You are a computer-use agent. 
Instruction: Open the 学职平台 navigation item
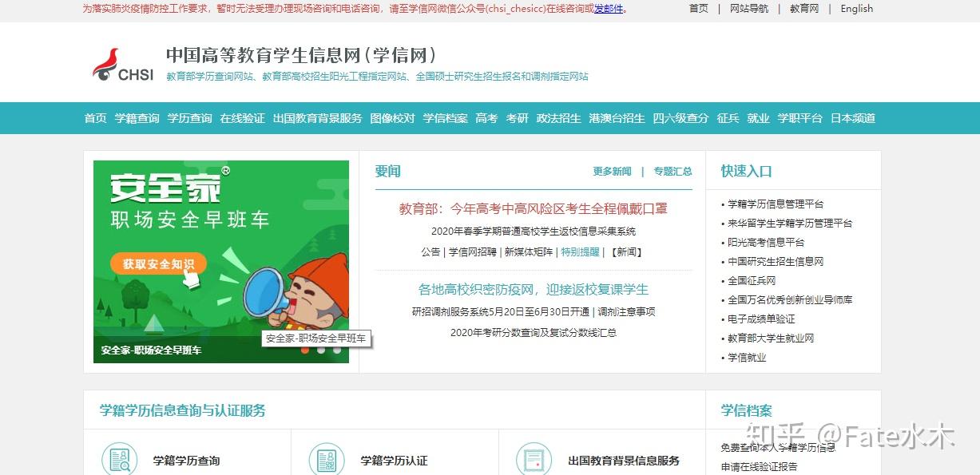pyautogui.click(x=799, y=118)
